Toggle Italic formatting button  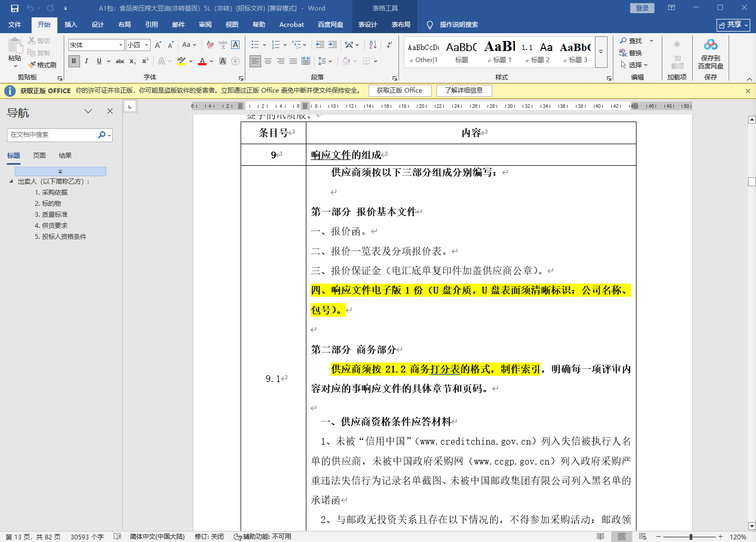(x=86, y=61)
